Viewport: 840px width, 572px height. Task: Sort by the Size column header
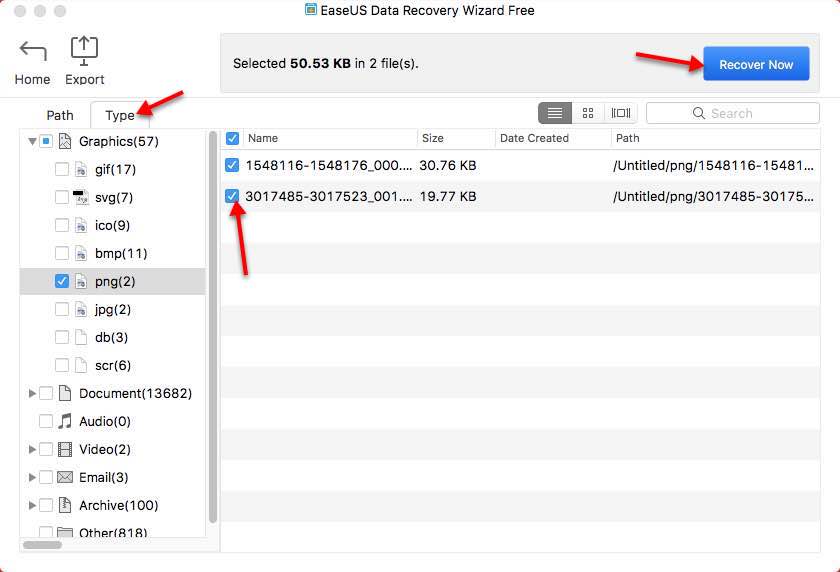456,138
